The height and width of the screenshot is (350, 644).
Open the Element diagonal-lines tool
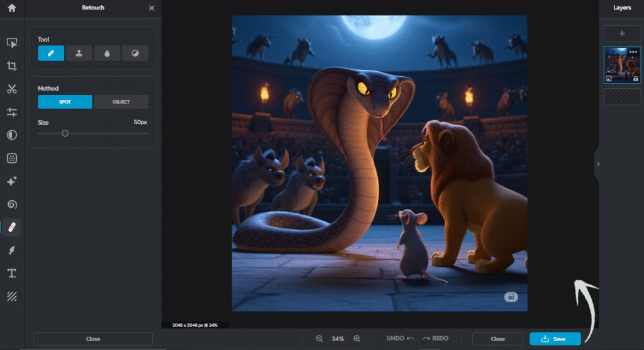coord(12,296)
